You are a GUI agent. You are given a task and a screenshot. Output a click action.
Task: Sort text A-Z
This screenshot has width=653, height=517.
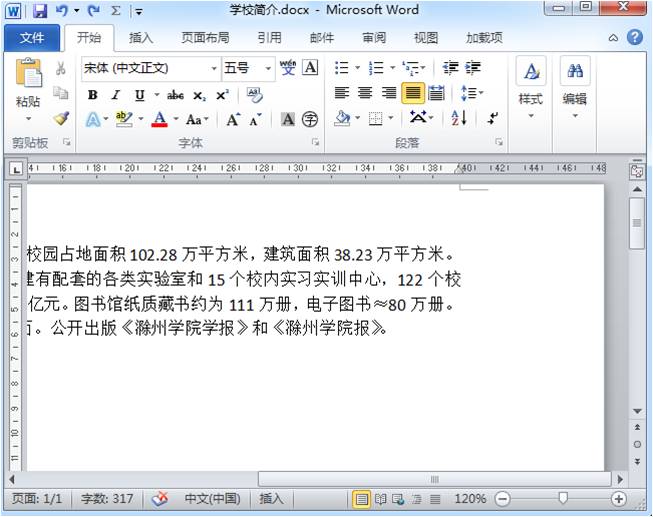pyautogui.click(x=459, y=118)
